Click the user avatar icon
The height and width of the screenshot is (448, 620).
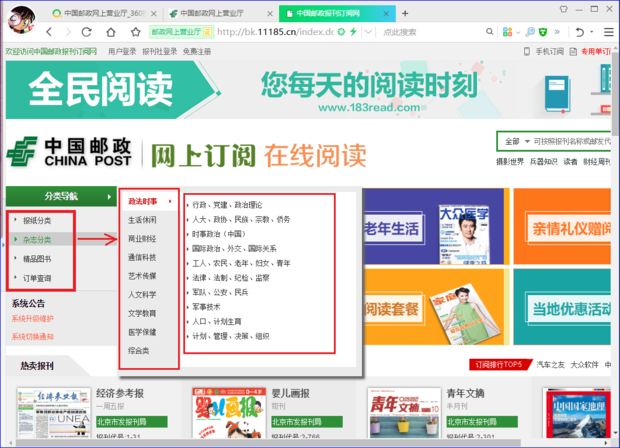[22, 19]
